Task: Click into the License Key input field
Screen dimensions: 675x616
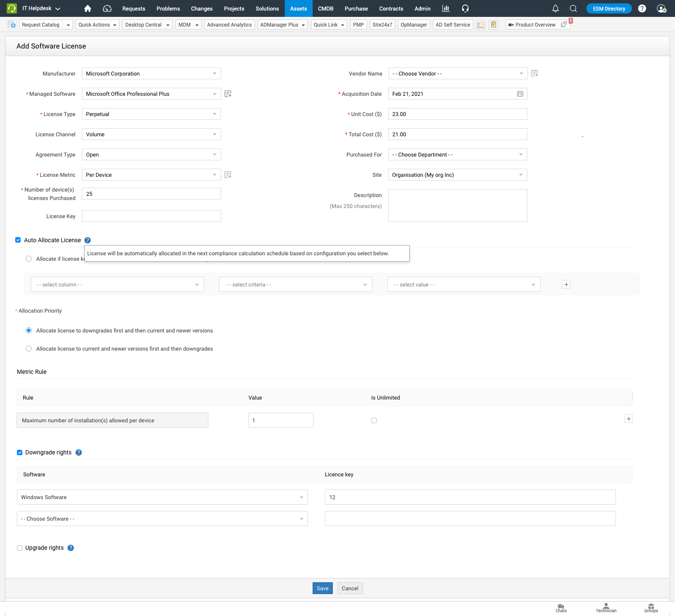Action: (151, 216)
